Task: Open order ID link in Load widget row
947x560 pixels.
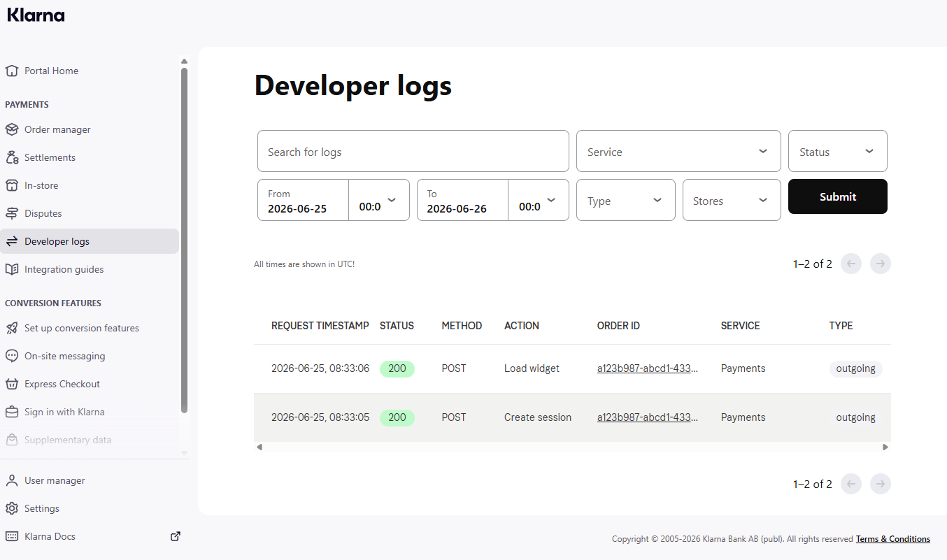Action: click(x=648, y=368)
